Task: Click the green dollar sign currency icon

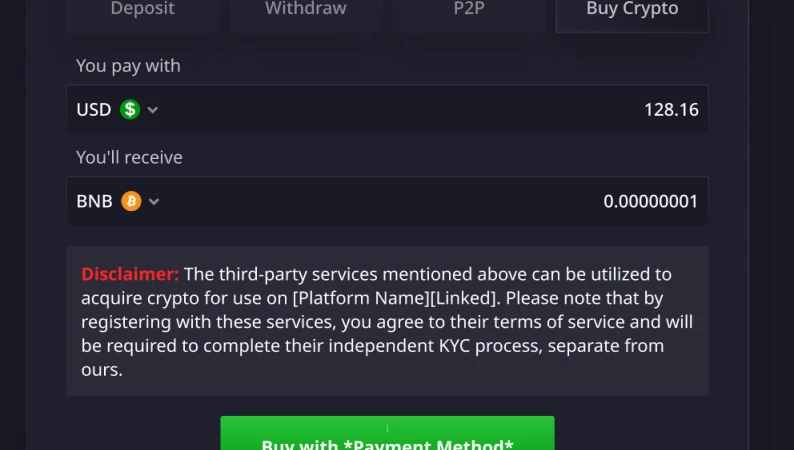Action: 130,109
